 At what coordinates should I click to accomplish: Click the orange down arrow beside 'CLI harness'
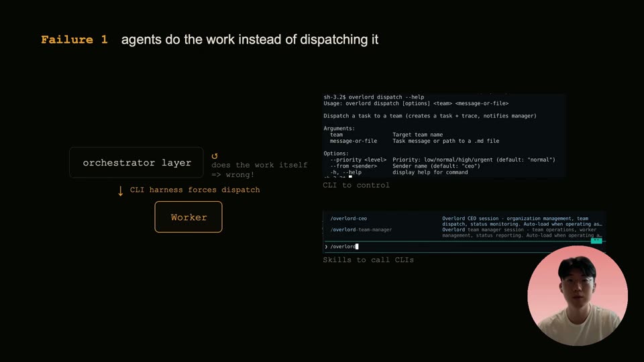[x=120, y=191]
